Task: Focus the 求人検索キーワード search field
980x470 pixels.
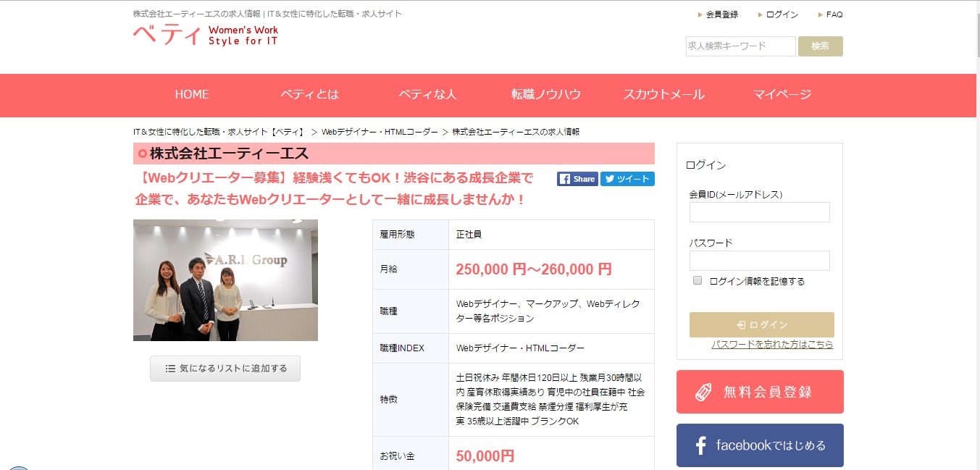Action: 740,46
